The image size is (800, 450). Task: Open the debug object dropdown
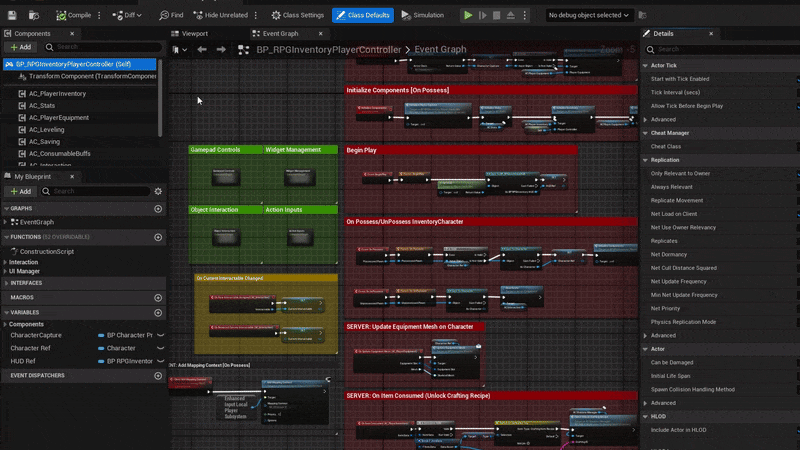590,15
